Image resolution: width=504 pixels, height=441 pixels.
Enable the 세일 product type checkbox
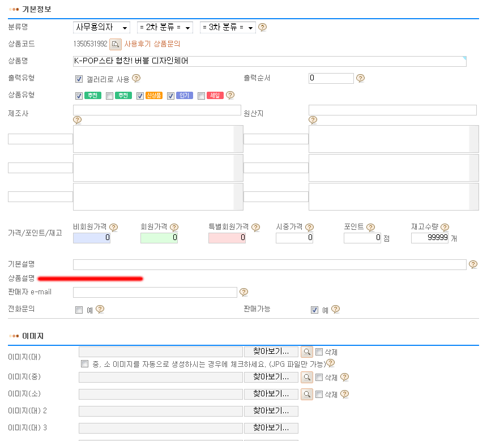(x=201, y=96)
